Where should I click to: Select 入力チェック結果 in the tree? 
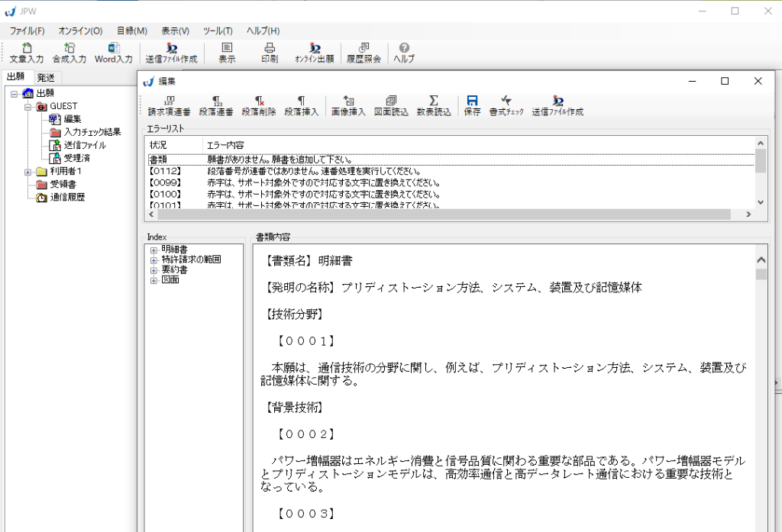pos(92,132)
